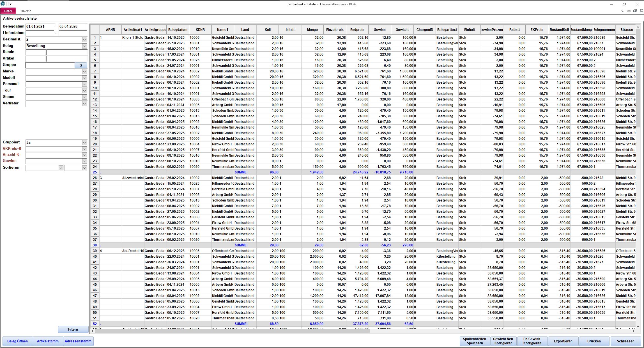Expand the Dezimalst. combo box
Screen dimensions: 644x348
pos(84,40)
